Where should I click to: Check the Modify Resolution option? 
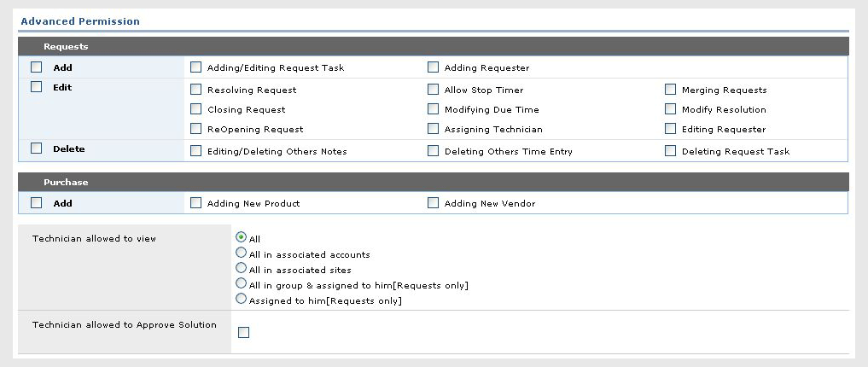pos(671,109)
